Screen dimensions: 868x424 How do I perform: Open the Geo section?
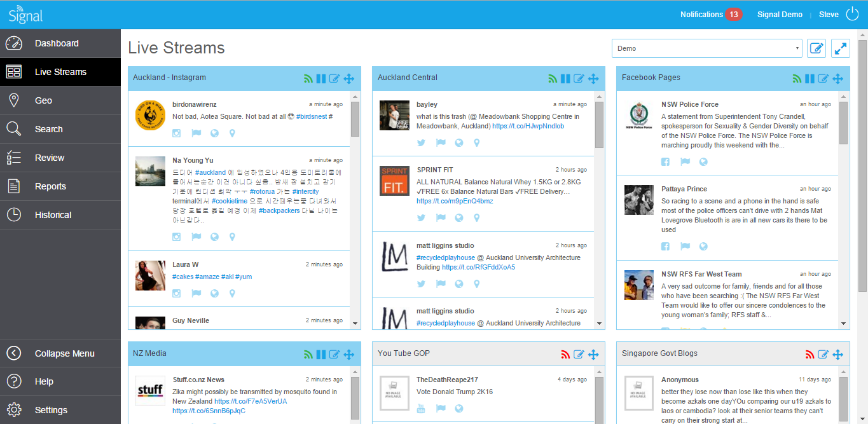pos(60,100)
